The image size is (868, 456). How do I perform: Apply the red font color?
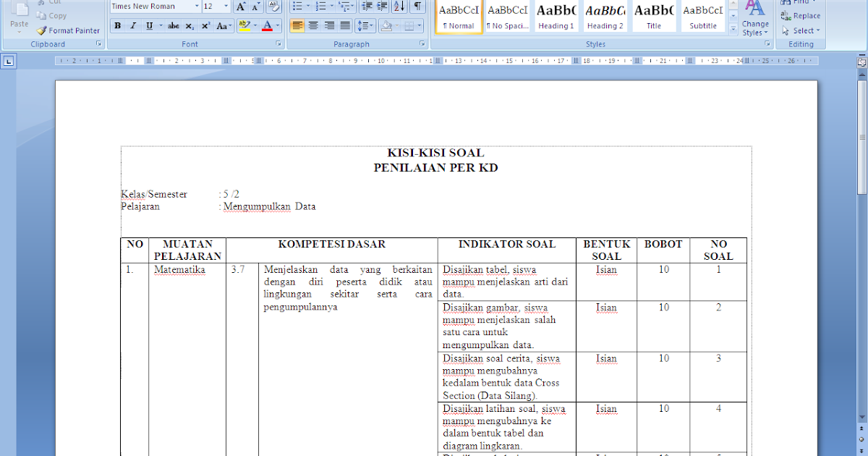tap(267, 26)
